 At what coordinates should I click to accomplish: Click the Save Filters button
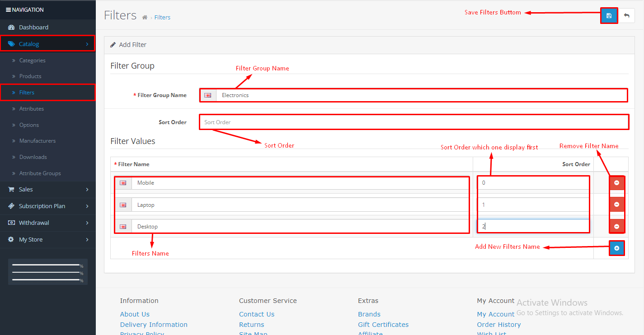click(x=609, y=15)
